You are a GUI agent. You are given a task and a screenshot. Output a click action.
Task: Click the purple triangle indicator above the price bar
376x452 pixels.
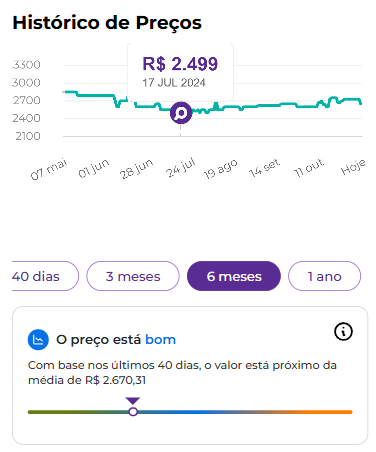[133, 400]
